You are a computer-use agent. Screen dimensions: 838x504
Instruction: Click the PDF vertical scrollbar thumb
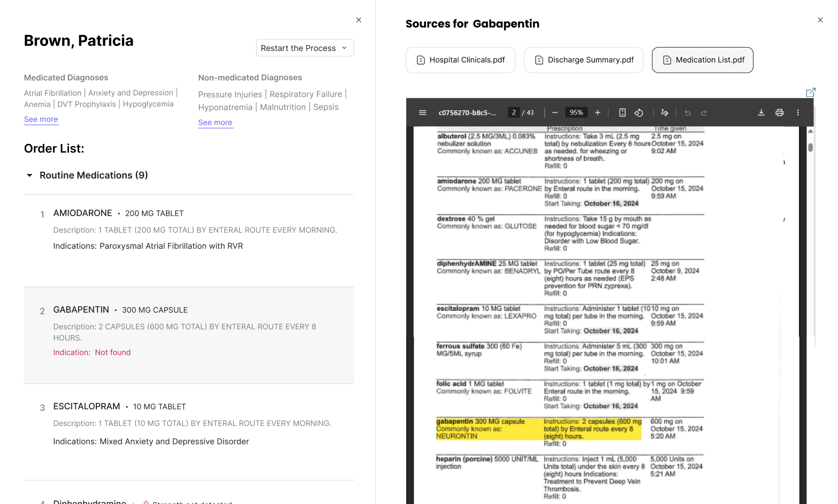(x=811, y=147)
